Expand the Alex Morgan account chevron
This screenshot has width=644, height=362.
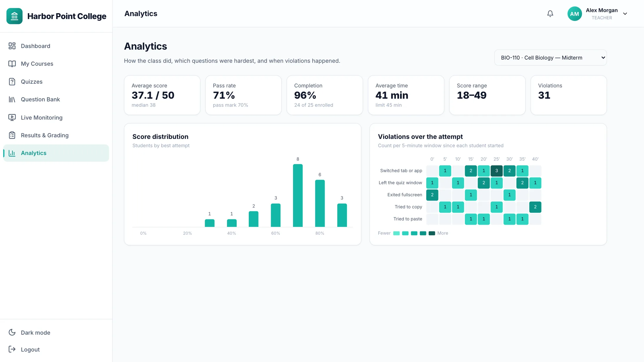625,14
